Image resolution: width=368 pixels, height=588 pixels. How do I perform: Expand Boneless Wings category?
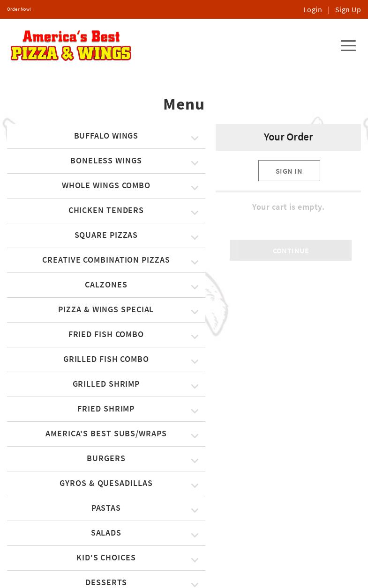click(x=106, y=161)
